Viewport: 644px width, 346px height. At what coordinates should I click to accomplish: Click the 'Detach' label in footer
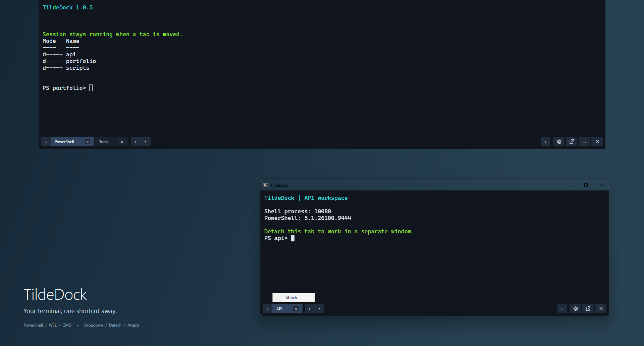click(x=115, y=325)
